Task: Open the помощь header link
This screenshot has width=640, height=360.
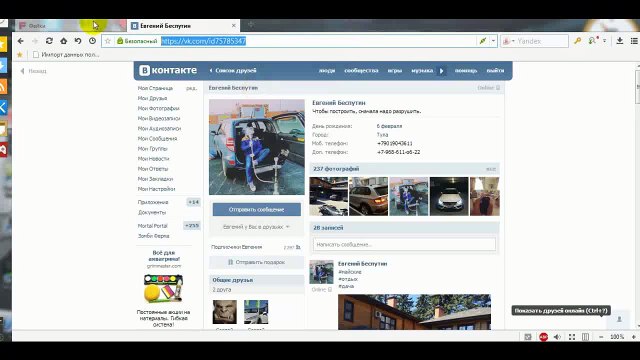Action: [466, 71]
